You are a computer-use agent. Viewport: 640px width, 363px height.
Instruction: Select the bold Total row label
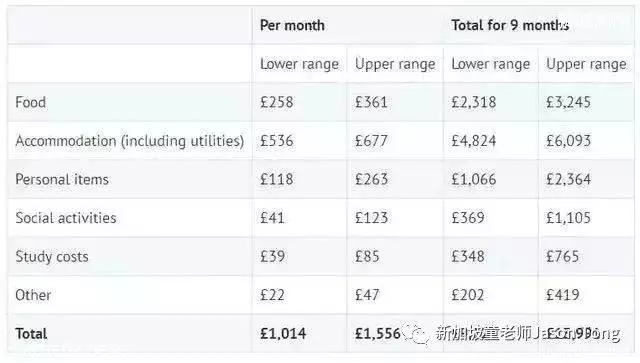coord(31,334)
